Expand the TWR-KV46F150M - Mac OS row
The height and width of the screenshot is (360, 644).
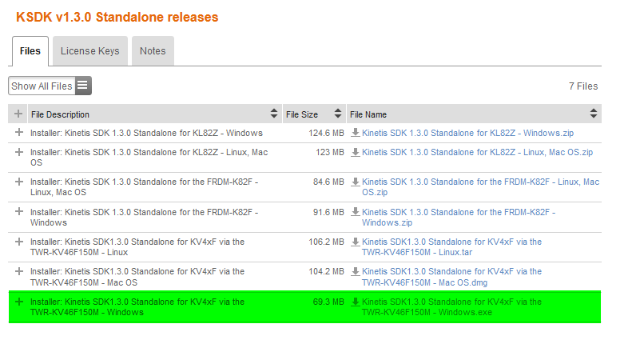tap(19, 271)
